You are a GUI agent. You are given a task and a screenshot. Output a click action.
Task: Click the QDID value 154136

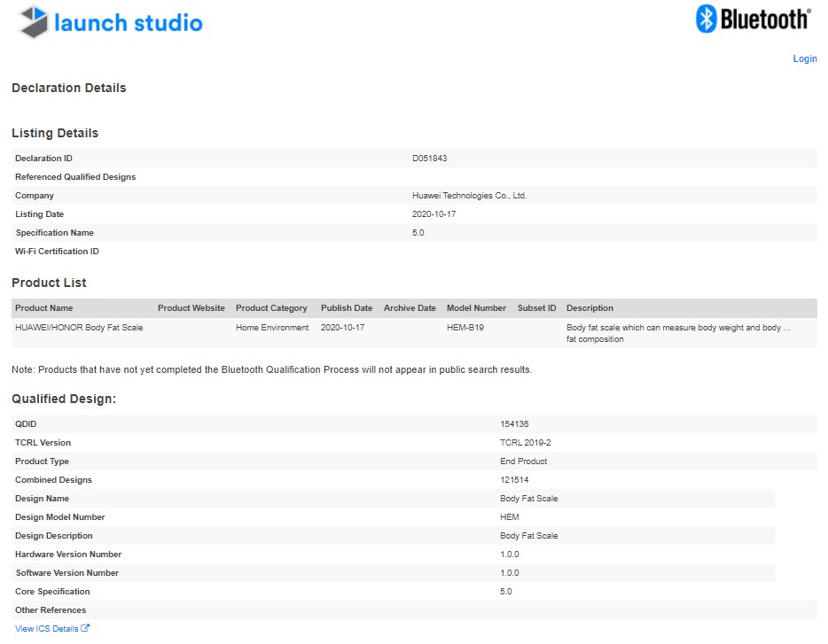click(514, 424)
